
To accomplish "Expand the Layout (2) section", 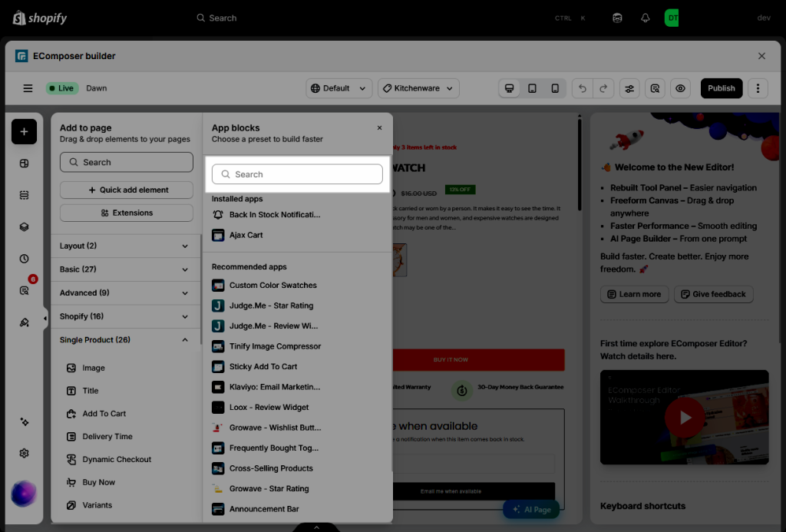I will (124, 246).
